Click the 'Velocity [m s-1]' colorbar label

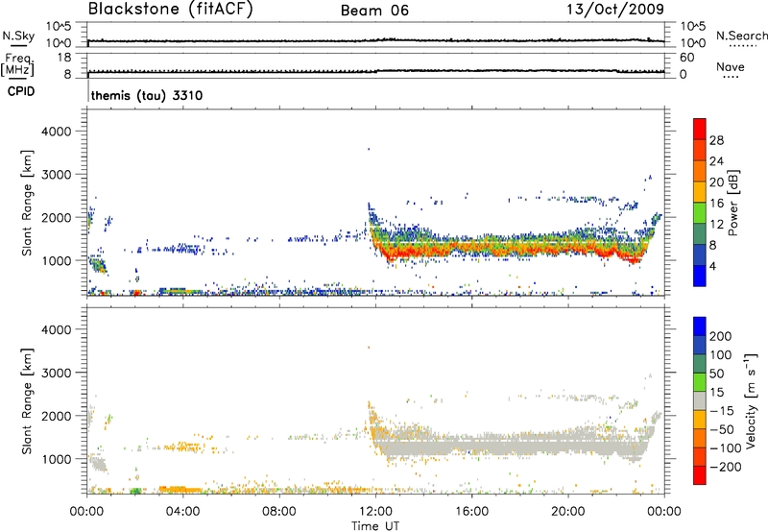tap(751, 400)
